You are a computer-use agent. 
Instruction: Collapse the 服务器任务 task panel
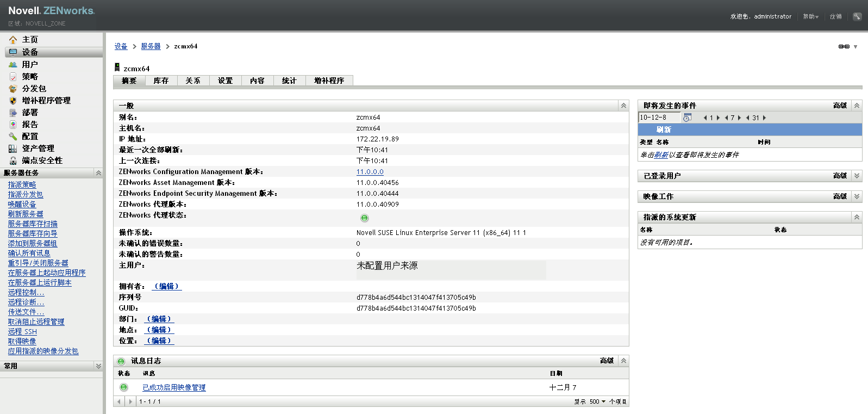(x=98, y=173)
